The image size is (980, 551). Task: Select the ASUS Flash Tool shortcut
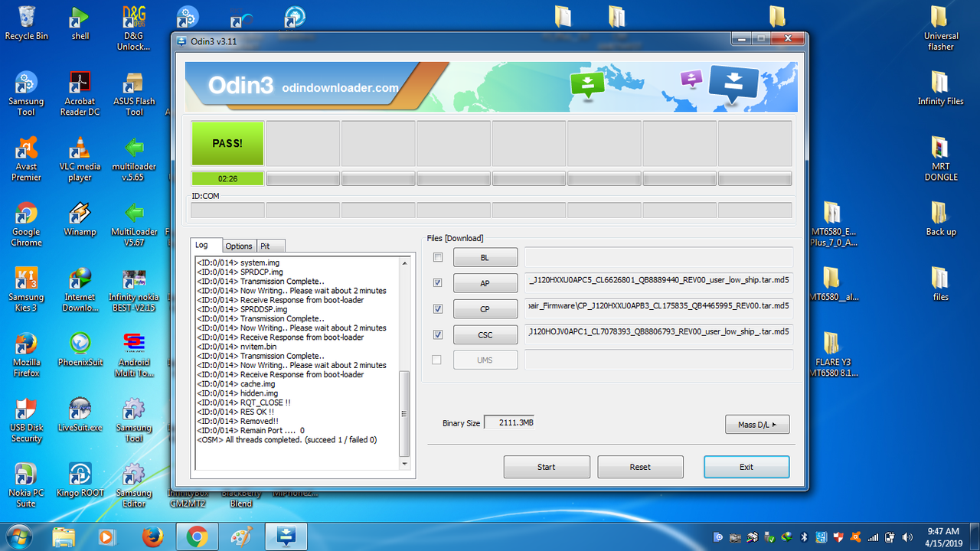click(x=134, y=93)
